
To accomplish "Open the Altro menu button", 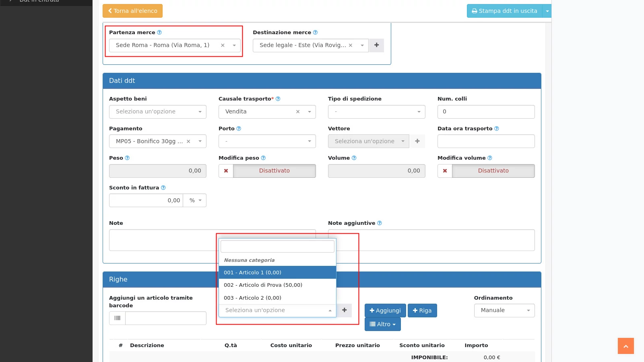I will [383, 324].
